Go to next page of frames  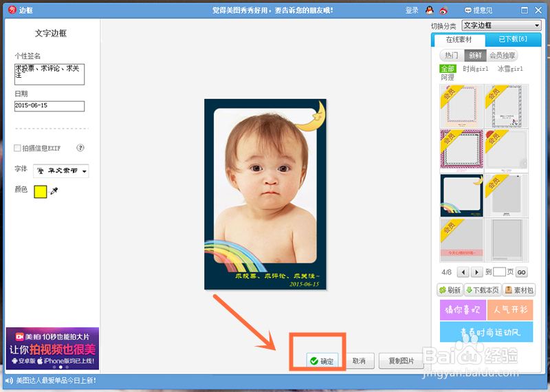476,272
